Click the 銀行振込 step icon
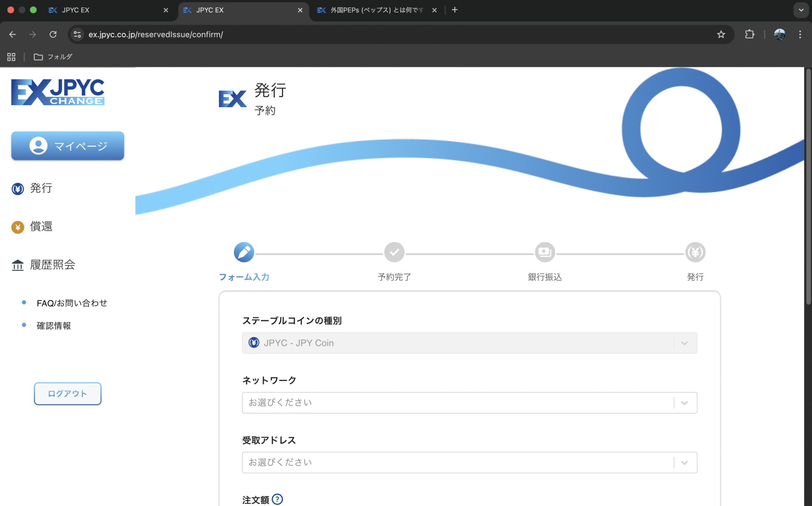Viewport: 812px width, 506px height. point(545,252)
